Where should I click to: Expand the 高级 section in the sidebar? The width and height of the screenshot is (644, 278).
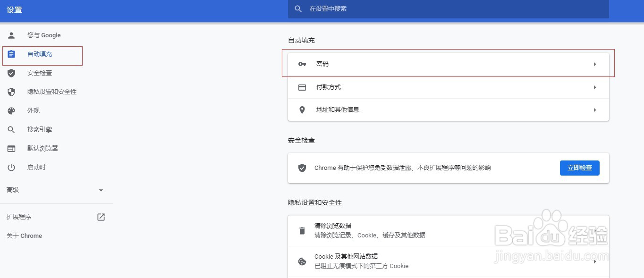[x=57, y=190]
